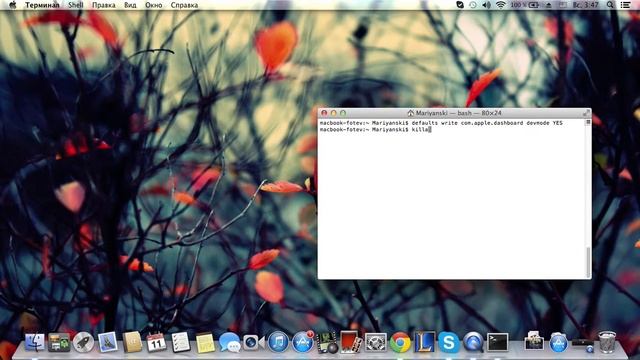Viewport: 640px width, 360px height.
Task: Open Photo Booth icon in Dock
Action: (x=351, y=342)
